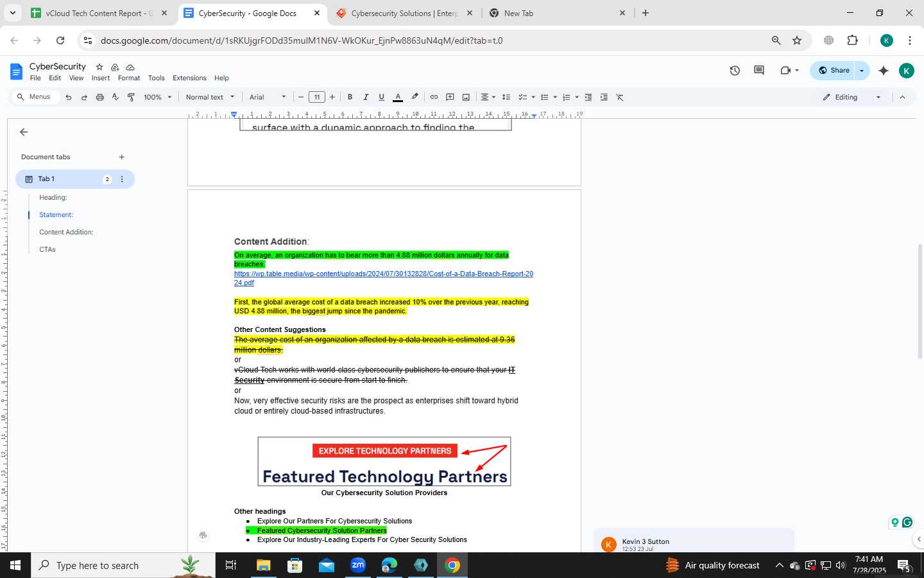The image size is (924, 578).
Task: Expand Share options arrow
Action: coord(862,71)
